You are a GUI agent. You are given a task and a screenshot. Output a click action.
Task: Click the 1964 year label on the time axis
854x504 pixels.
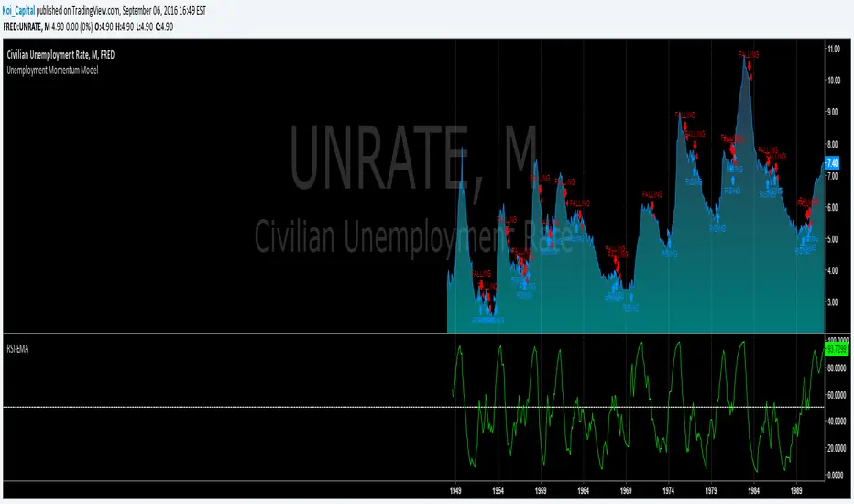[x=584, y=490]
